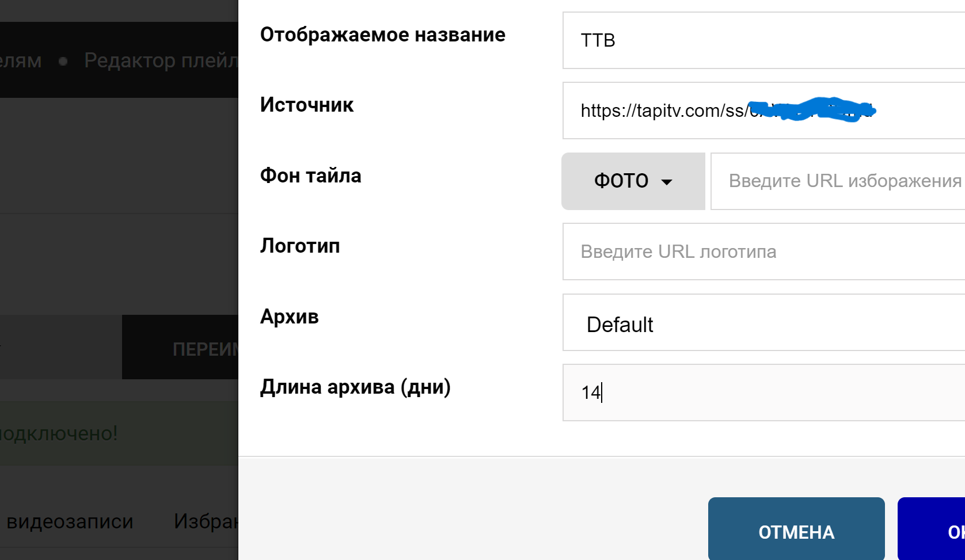This screenshot has height=560, width=965.
Task: Open the ФОТО tile background dropdown
Action: tap(633, 181)
